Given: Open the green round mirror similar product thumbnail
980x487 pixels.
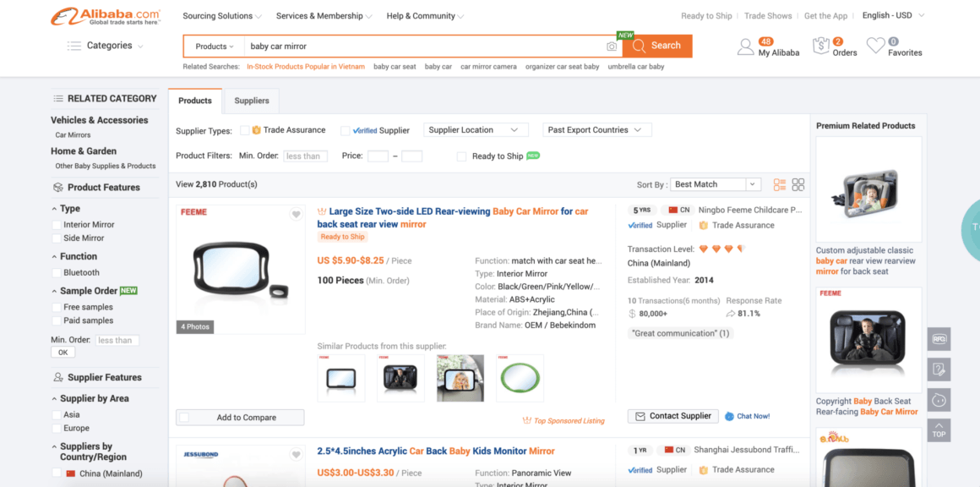Looking at the screenshot, I should point(520,378).
